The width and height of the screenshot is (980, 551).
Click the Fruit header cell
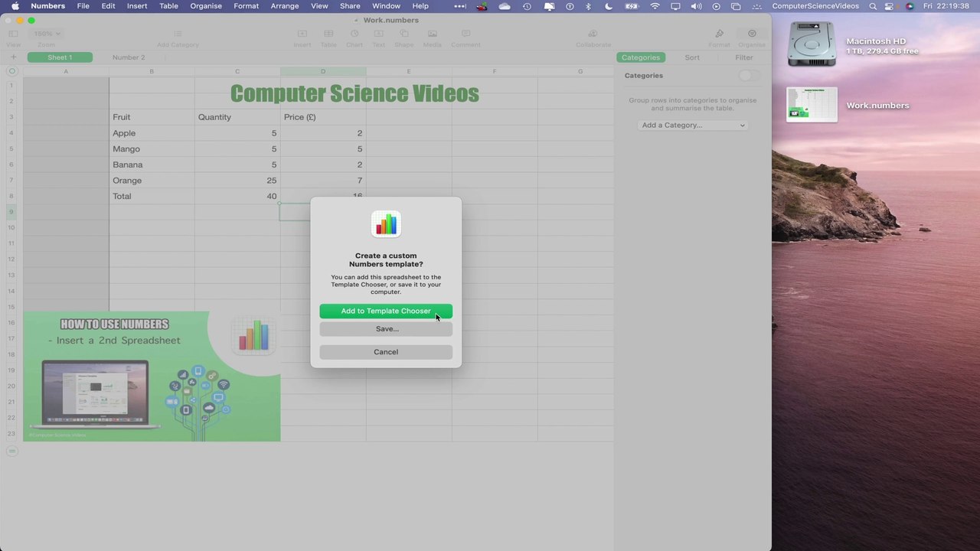point(152,117)
